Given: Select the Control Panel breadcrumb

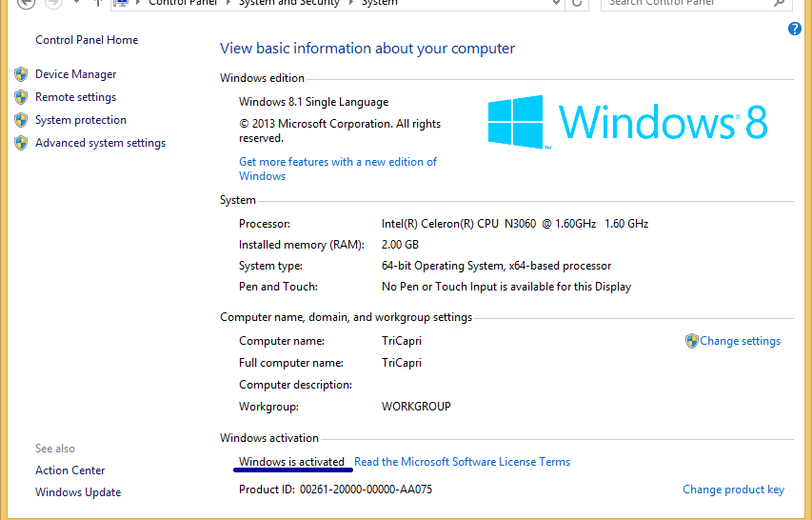Looking at the screenshot, I should pos(183,3).
